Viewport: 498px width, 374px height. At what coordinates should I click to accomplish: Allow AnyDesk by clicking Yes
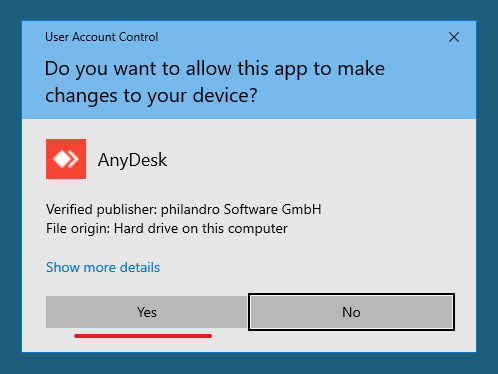pyautogui.click(x=147, y=312)
